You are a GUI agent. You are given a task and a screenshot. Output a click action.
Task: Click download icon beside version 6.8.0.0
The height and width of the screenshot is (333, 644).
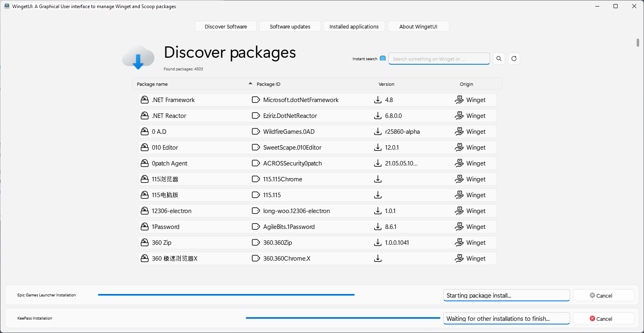[378, 115]
